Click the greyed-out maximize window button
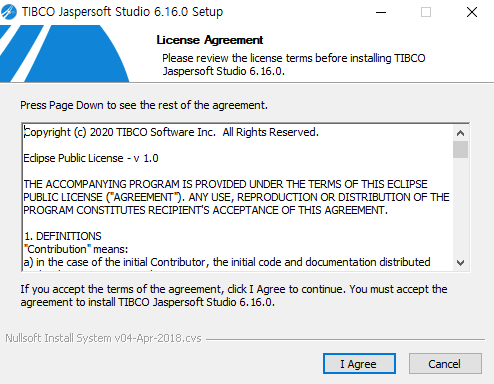The image size is (494, 384). [426, 12]
